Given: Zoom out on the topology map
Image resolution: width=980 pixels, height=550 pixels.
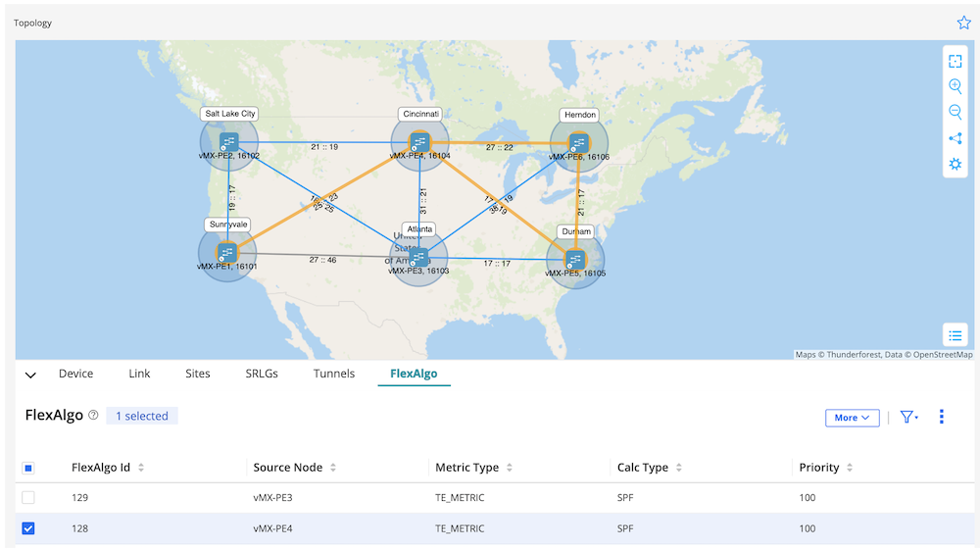Looking at the screenshot, I should tap(955, 112).
